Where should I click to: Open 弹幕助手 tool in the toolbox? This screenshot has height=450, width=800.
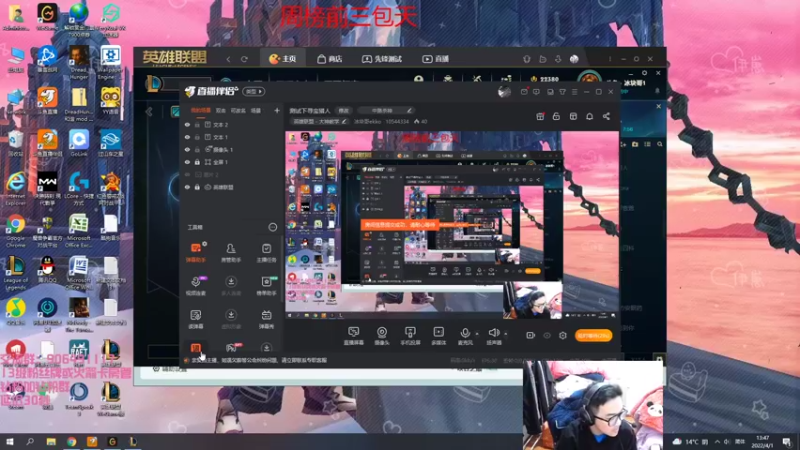pos(195,253)
